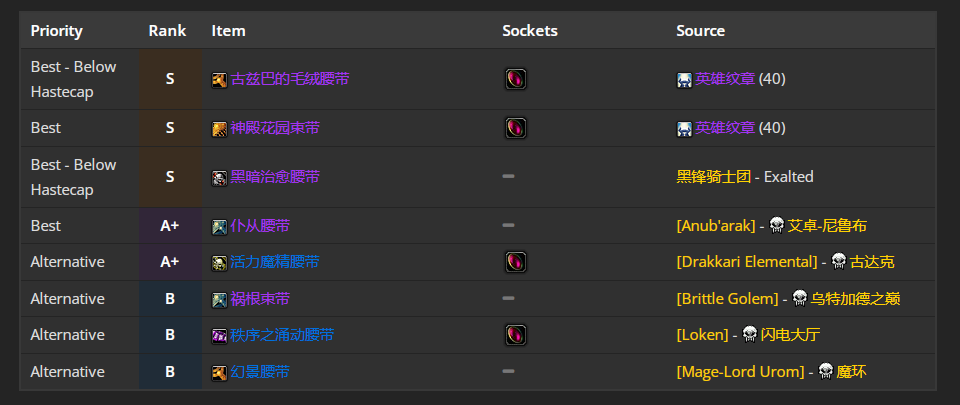Click the 古兹巴的毛绒腰带 item icon
Screen dimensions: 960x405
tap(219, 80)
